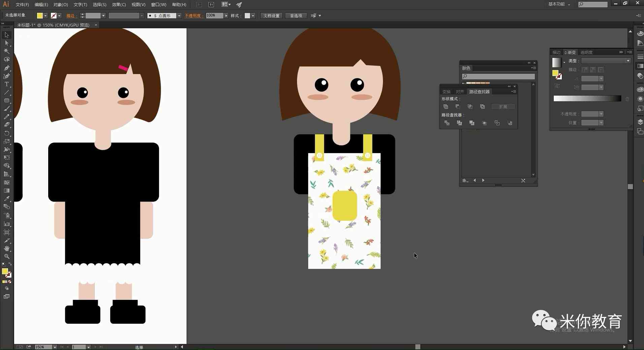Choose the Magic Wand tool
The image size is (644, 350).
pyautogui.click(x=6, y=51)
